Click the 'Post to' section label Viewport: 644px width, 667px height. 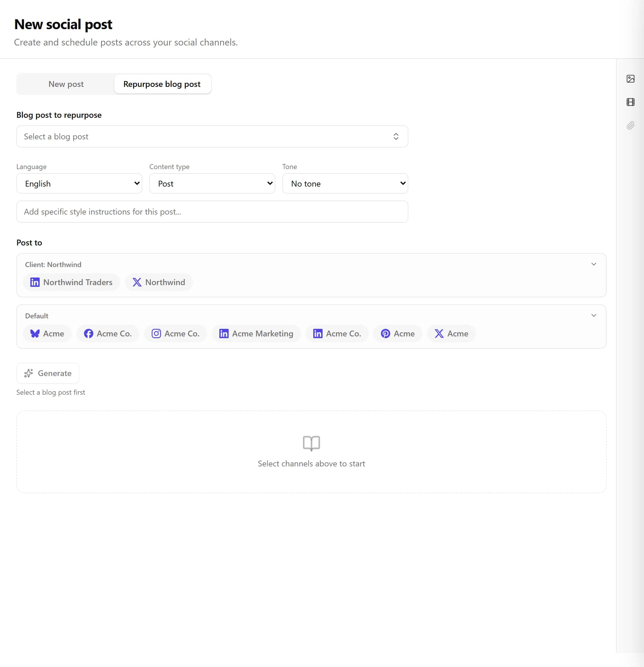tap(29, 243)
